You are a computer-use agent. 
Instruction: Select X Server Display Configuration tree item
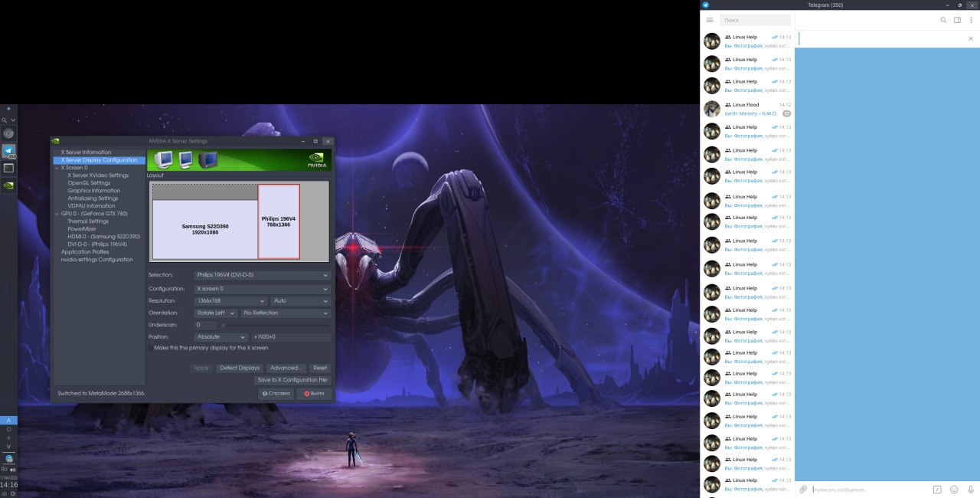pos(100,160)
